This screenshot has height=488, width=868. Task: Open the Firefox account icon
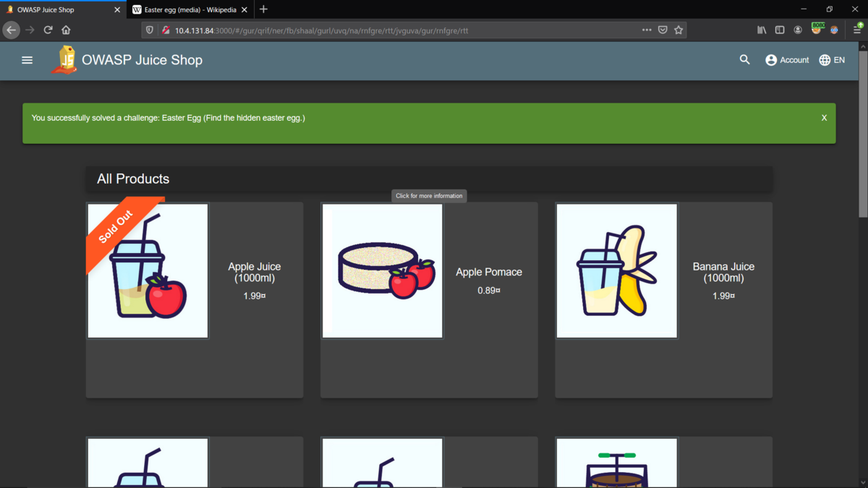click(x=798, y=30)
